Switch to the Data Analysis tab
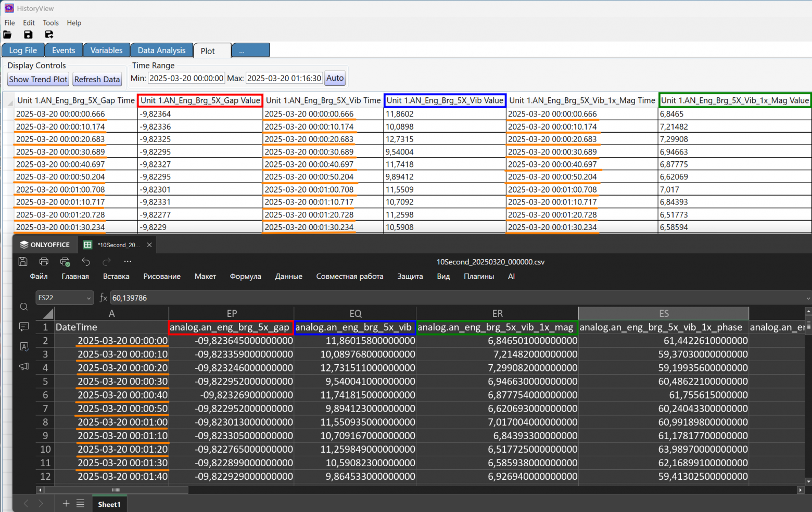This screenshot has height=512, width=812. (161, 50)
